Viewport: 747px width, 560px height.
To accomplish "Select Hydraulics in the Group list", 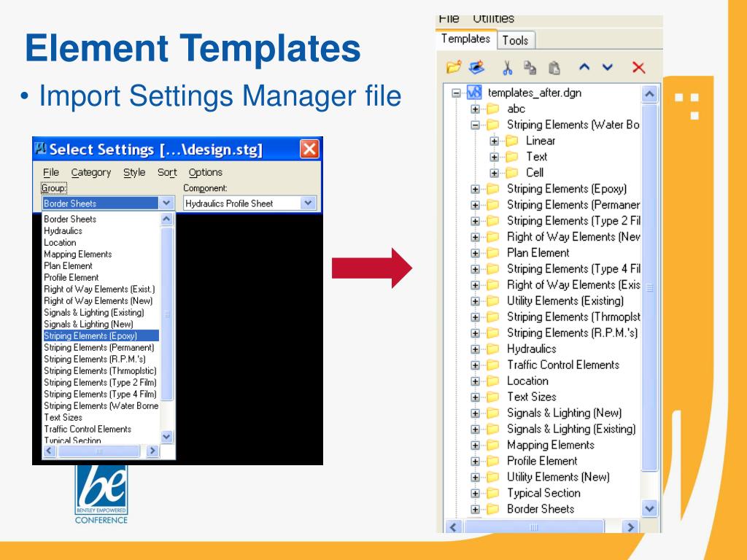I will pyautogui.click(x=63, y=231).
